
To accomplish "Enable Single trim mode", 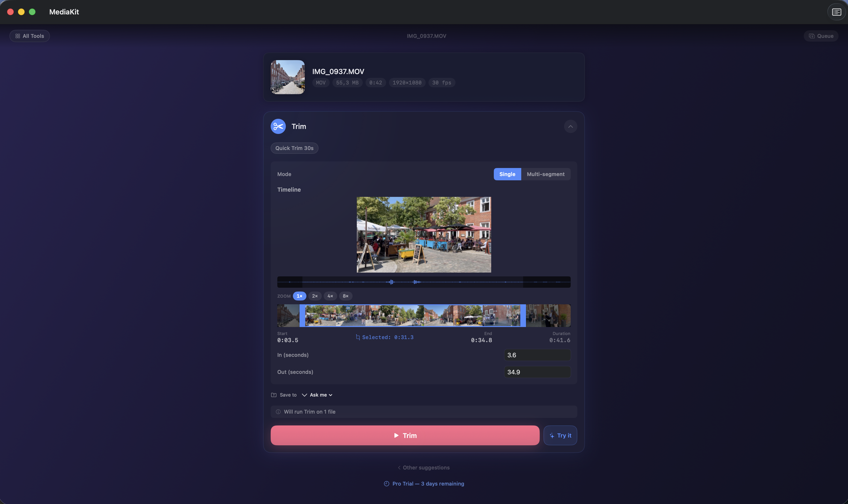I will click(507, 174).
